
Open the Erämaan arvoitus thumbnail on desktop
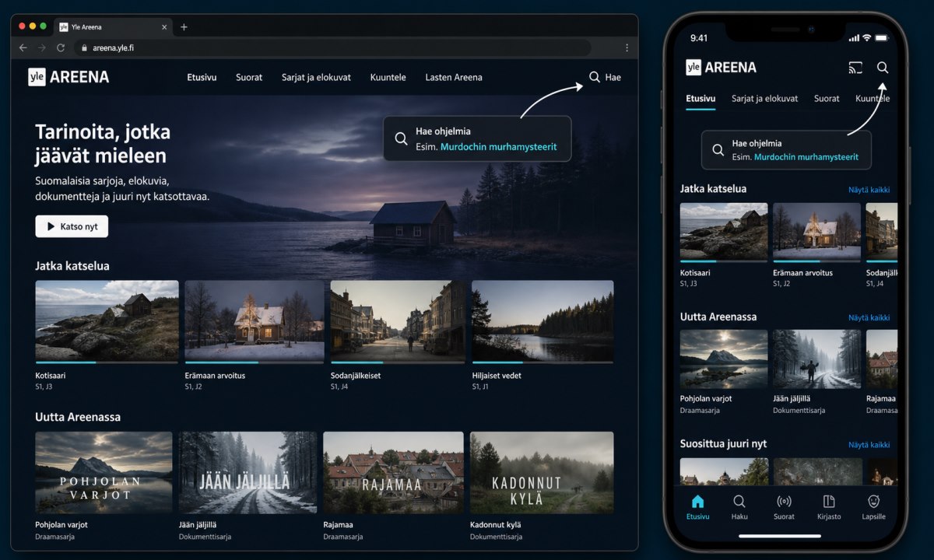point(255,320)
